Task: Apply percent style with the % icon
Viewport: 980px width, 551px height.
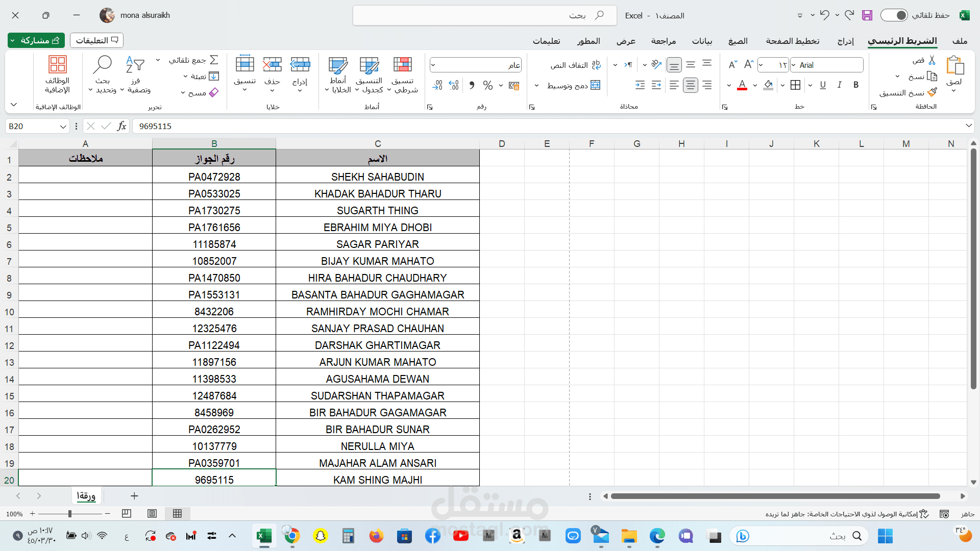Action: click(x=488, y=85)
